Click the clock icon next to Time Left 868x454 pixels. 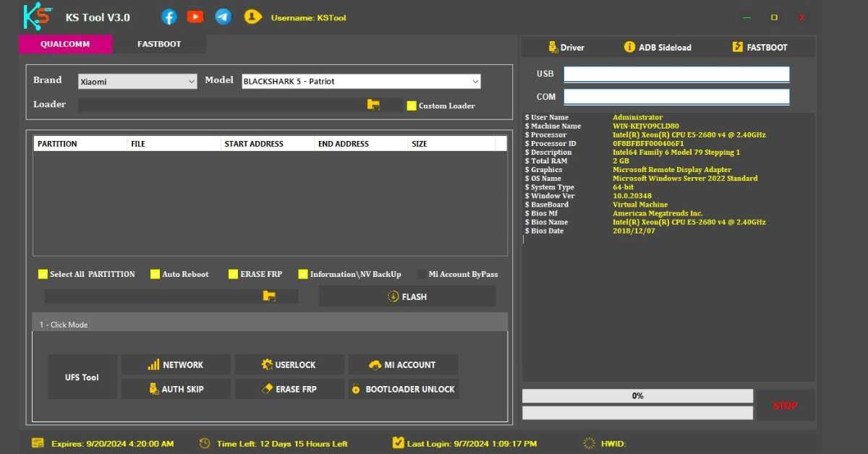pos(205,443)
